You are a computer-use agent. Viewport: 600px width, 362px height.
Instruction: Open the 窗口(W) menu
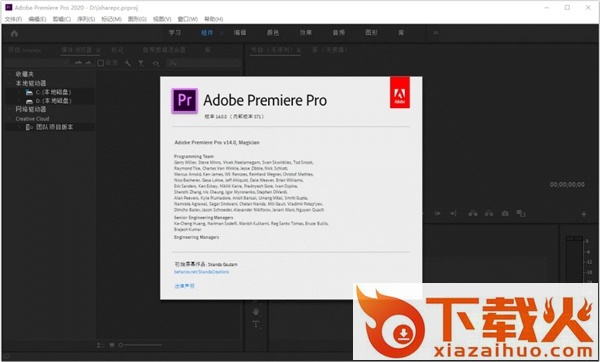tap(188, 19)
